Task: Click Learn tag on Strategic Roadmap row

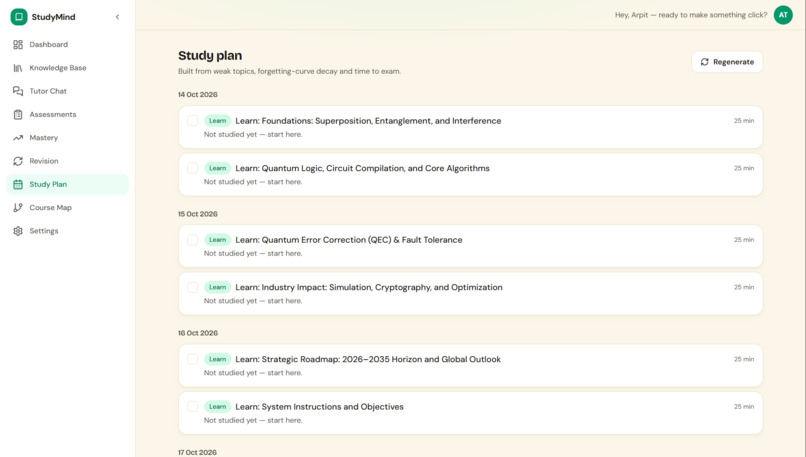Action: (217, 359)
